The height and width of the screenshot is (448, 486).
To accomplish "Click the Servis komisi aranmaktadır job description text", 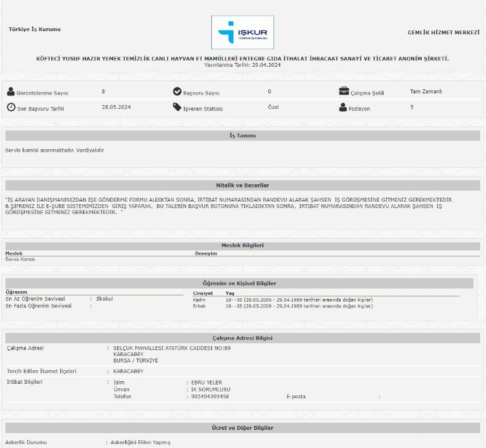I will pyautogui.click(x=55, y=150).
